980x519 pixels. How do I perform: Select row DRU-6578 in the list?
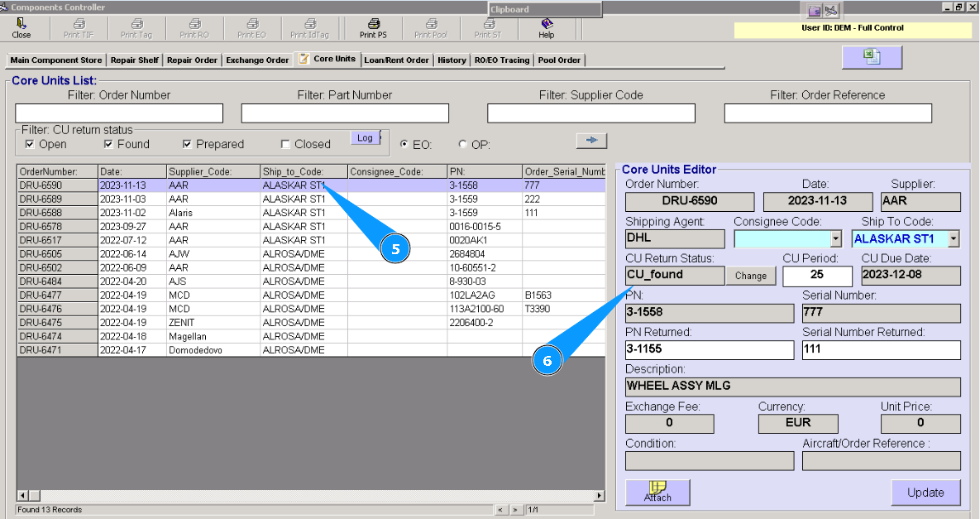(x=311, y=226)
